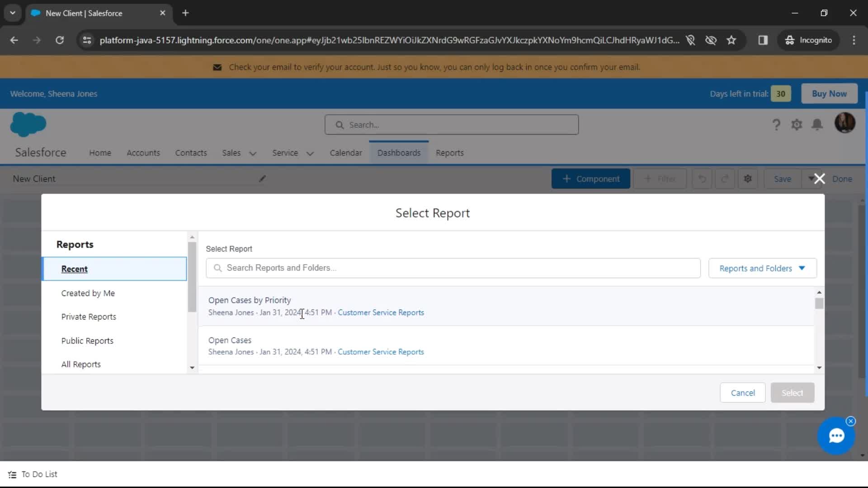Viewport: 868px width, 488px height.
Task: Click the Cancel button
Action: [x=742, y=393]
